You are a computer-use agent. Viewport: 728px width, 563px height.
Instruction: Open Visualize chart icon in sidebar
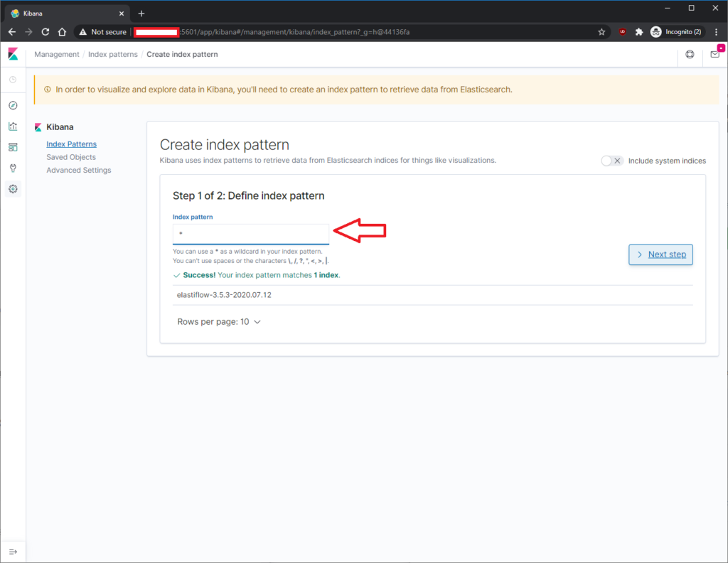point(13,127)
